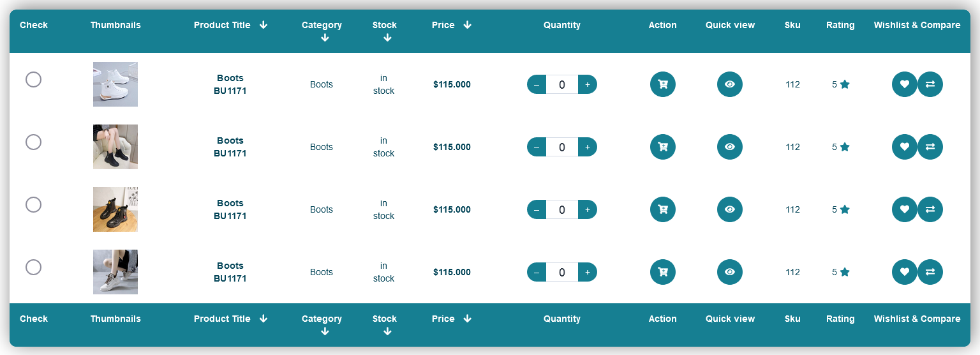This screenshot has width=980, height=355.
Task: Sort by Product Title in top header
Action: click(x=264, y=25)
